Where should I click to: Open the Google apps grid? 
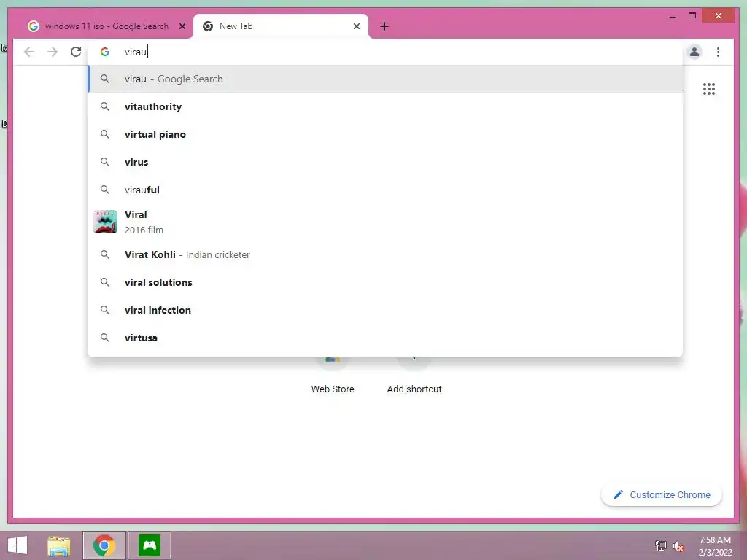[x=709, y=89]
